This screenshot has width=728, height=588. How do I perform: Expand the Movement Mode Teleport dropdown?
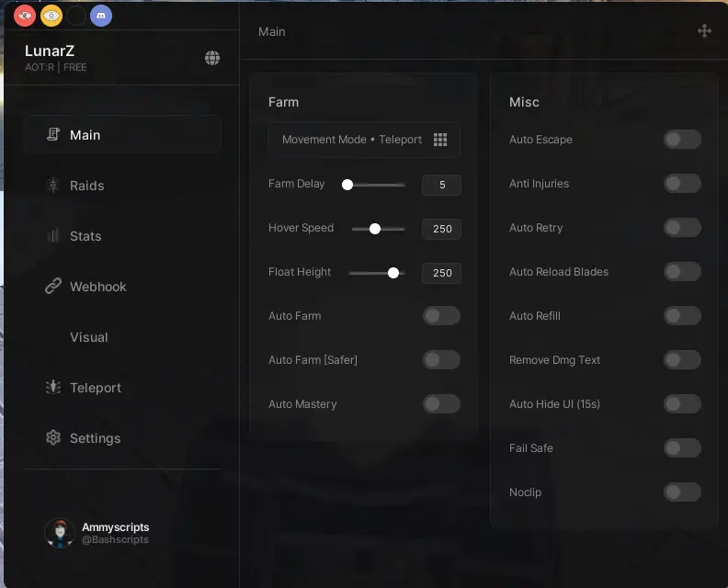[x=364, y=140]
